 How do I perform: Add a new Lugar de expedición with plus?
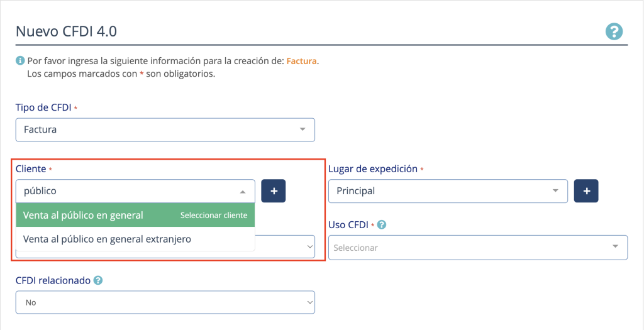586,191
